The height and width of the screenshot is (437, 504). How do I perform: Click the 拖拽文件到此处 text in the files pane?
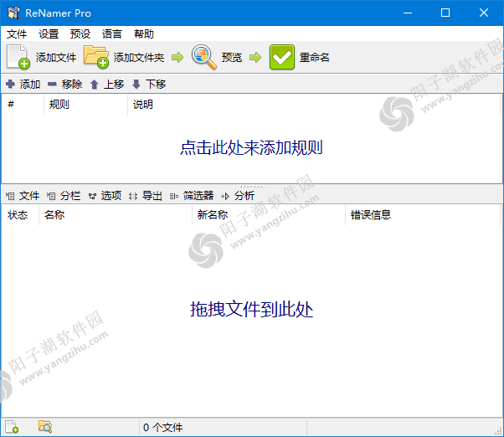[251, 310]
